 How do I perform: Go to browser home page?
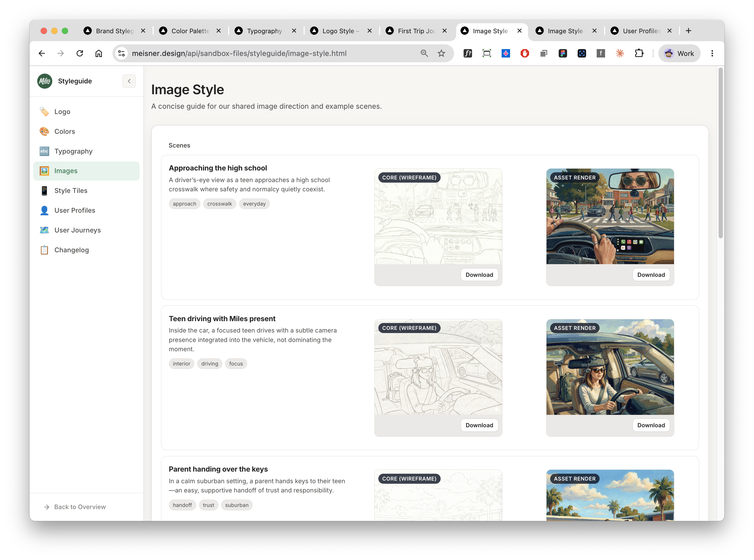99,53
